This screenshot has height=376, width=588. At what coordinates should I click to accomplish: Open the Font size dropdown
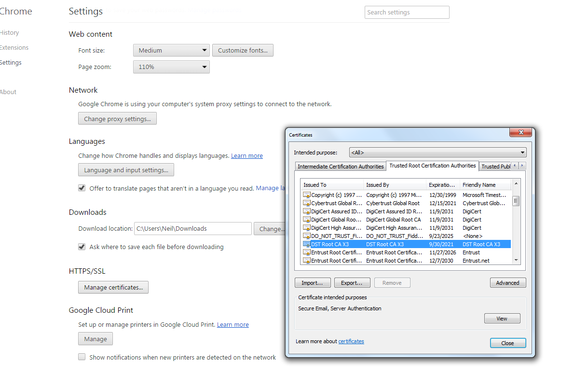pos(171,50)
